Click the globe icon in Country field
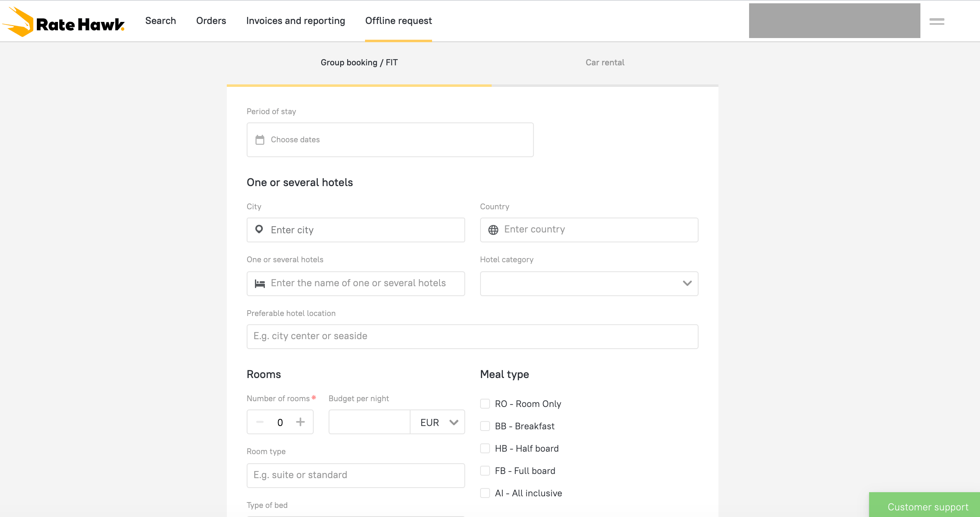 (x=493, y=230)
